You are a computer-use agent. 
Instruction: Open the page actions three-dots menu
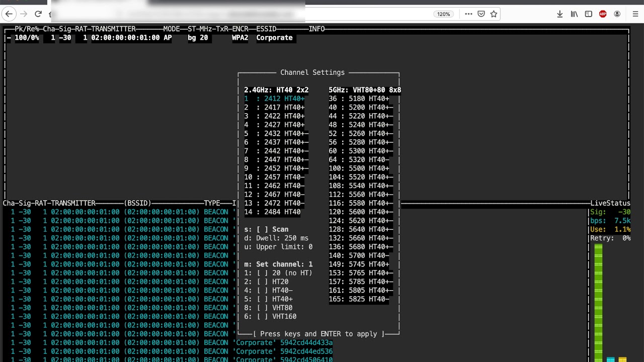tap(468, 14)
